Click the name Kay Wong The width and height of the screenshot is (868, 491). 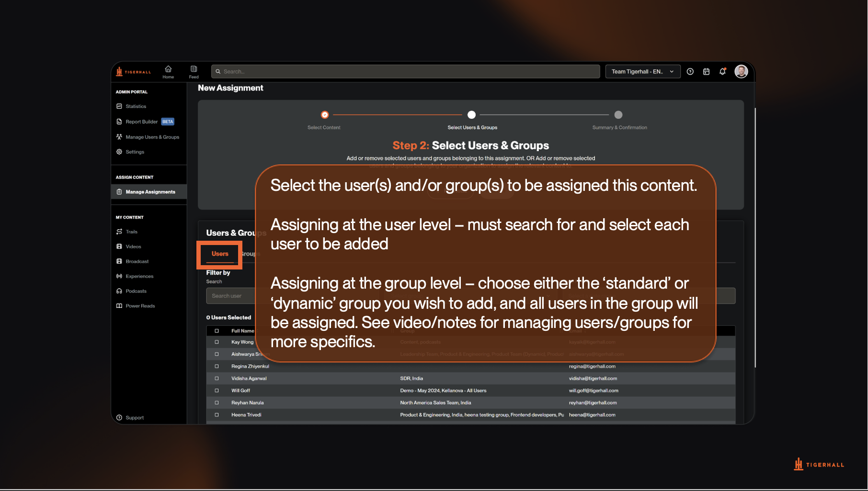click(x=242, y=342)
